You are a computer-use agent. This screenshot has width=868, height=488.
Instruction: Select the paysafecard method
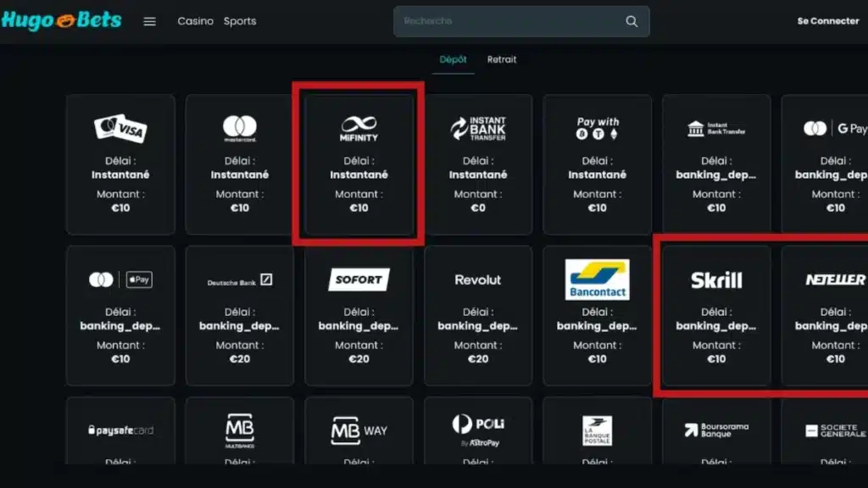coord(120,431)
